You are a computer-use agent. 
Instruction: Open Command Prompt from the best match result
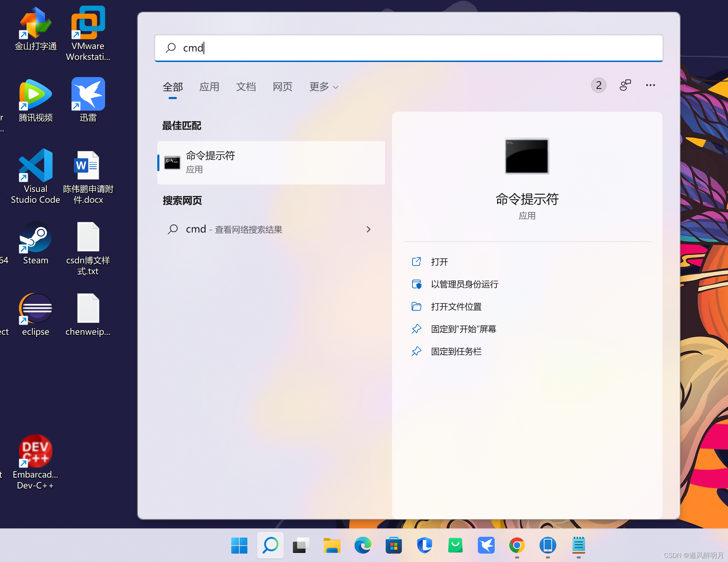(271, 162)
